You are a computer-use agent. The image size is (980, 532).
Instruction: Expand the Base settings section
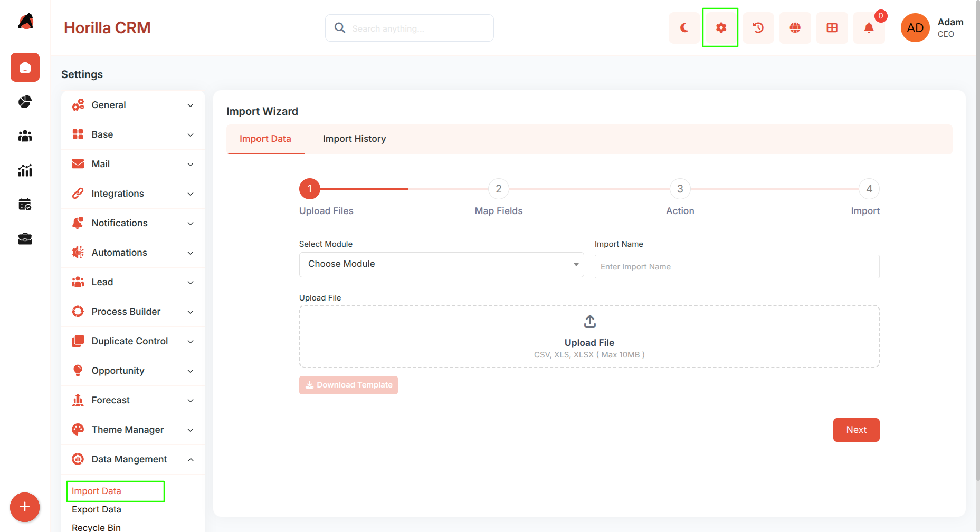(133, 134)
